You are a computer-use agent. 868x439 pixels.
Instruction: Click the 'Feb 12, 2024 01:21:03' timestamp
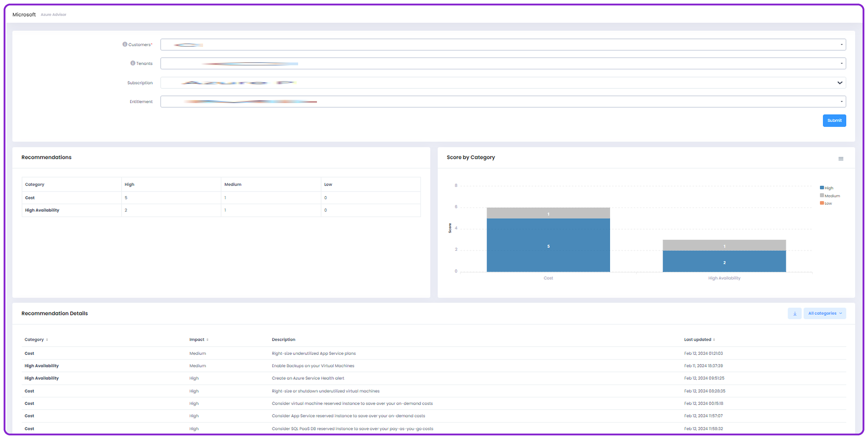coord(703,353)
